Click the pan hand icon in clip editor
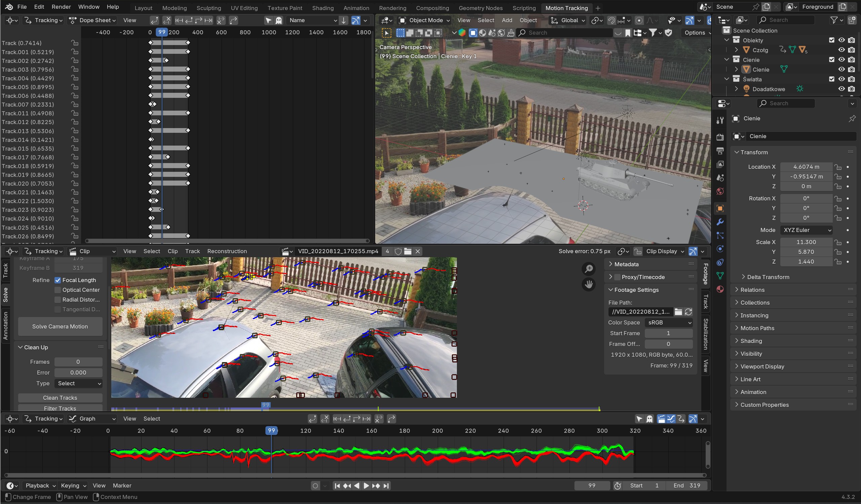The image size is (861, 504). click(589, 284)
